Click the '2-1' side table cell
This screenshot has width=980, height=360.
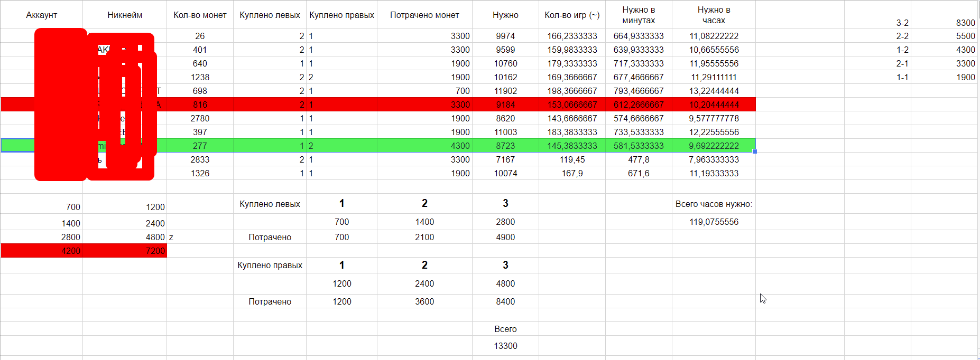[x=877, y=63]
